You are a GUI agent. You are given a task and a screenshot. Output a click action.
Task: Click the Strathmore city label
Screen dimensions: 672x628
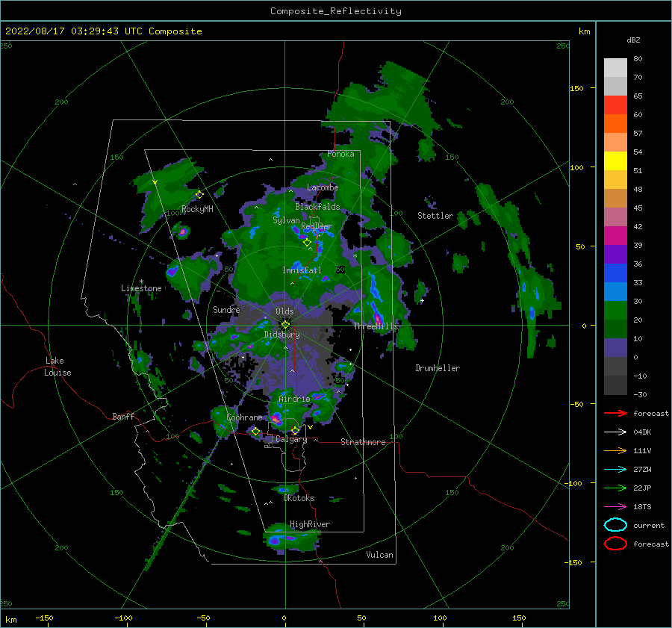click(363, 442)
